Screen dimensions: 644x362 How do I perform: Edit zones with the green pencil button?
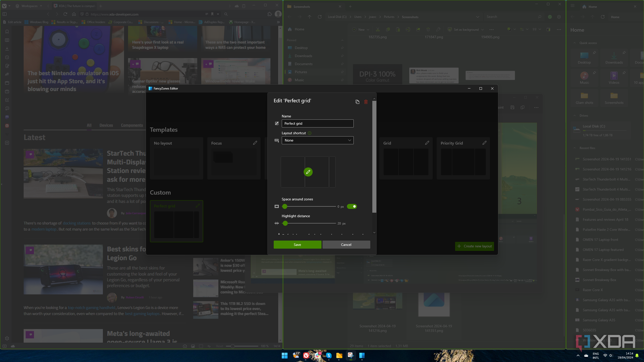click(308, 172)
